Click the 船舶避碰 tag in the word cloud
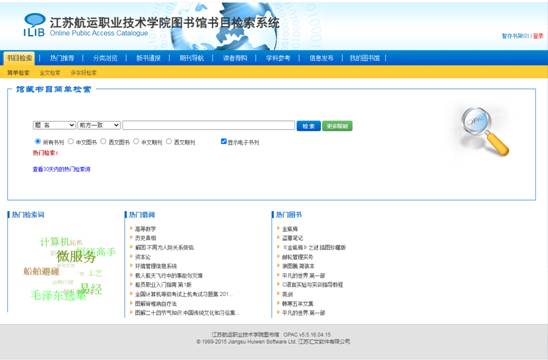The width and height of the screenshot is (548, 360). [x=41, y=271]
